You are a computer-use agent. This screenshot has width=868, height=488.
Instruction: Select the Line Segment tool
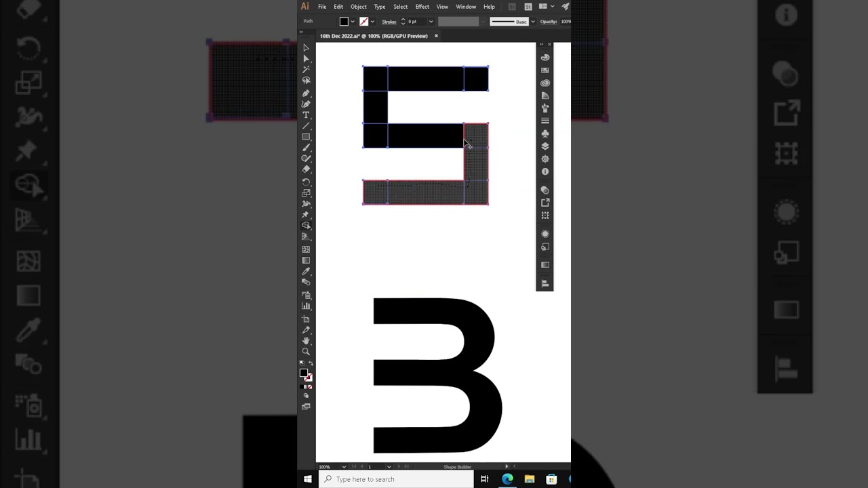point(306,126)
